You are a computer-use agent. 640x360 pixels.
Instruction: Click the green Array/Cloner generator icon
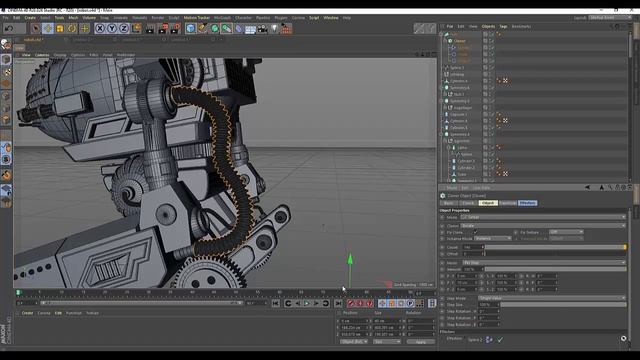tap(227, 28)
